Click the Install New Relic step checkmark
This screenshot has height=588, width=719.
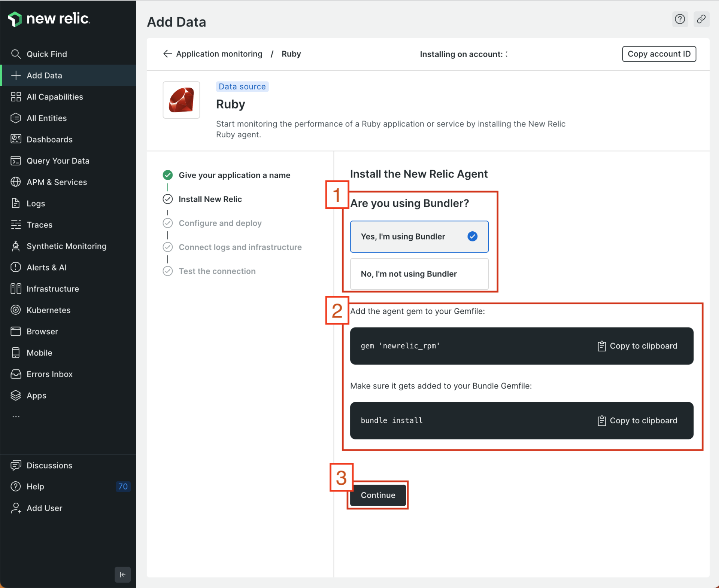pyautogui.click(x=167, y=199)
